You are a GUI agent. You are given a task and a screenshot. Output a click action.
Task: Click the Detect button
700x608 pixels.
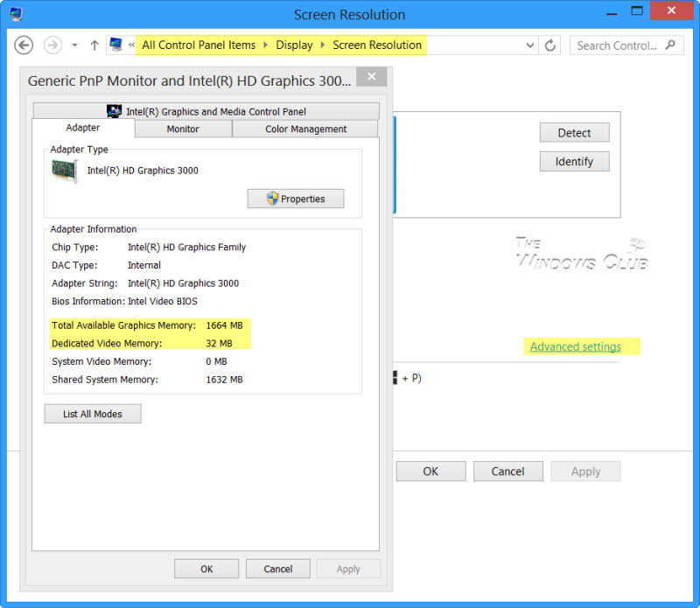coord(574,132)
